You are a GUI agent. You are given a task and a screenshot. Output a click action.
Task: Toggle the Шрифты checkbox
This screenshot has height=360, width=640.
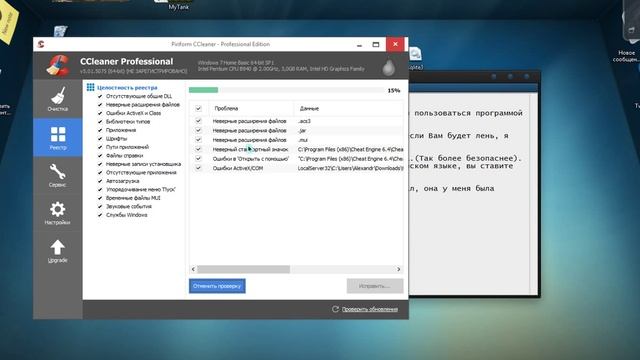(x=100, y=139)
